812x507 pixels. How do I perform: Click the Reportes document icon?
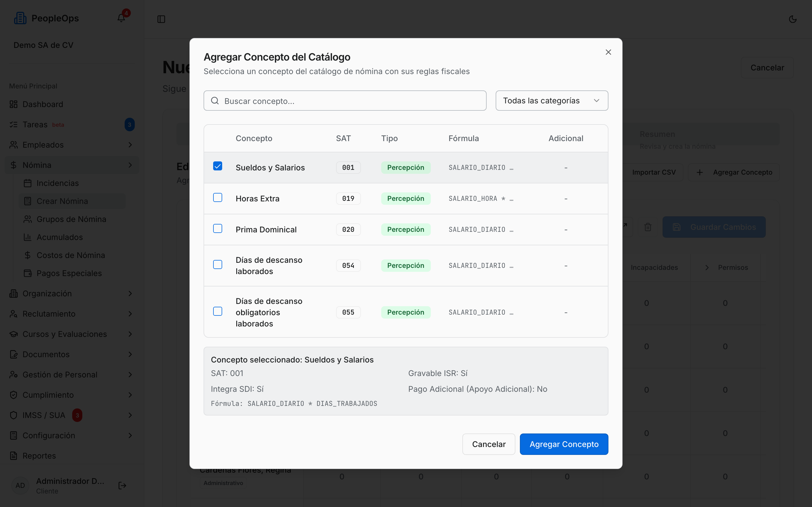coord(14,456)
